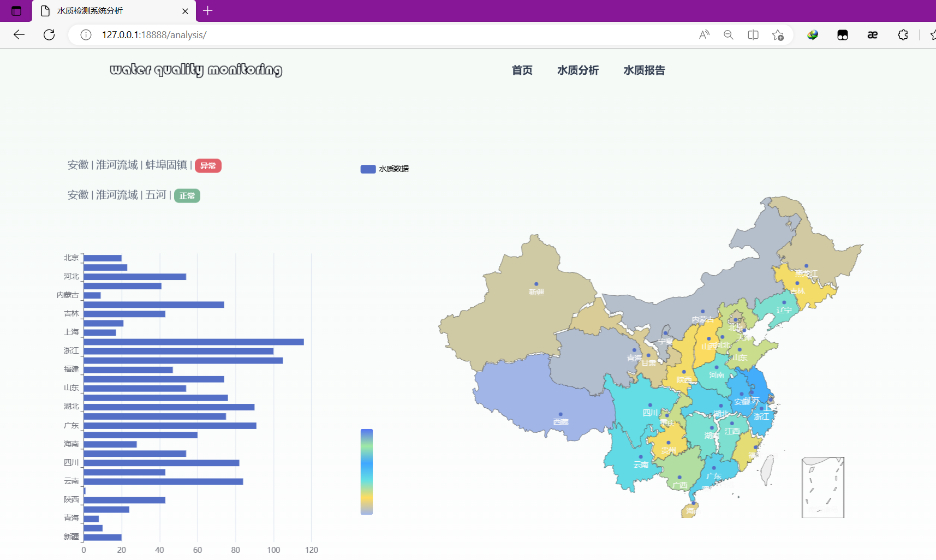Add this page to favorites
Screen dimensions: 936x560
(778, 35)
